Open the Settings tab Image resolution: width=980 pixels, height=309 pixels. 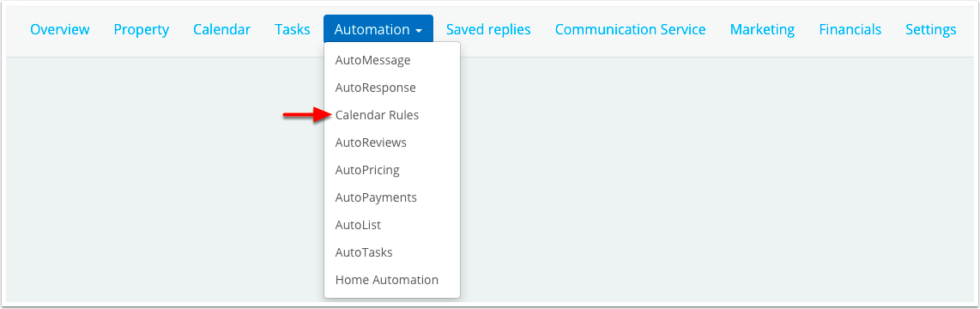[930, 29]
